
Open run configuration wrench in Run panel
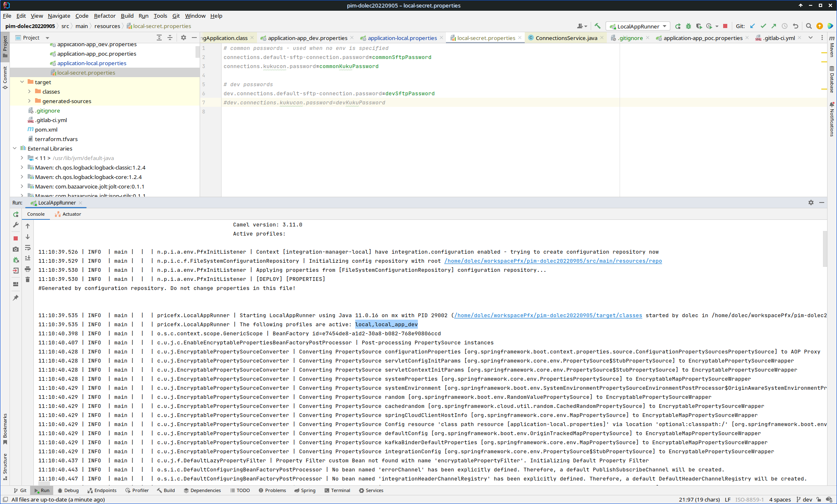pyautogui.click(x=16, y=225)
